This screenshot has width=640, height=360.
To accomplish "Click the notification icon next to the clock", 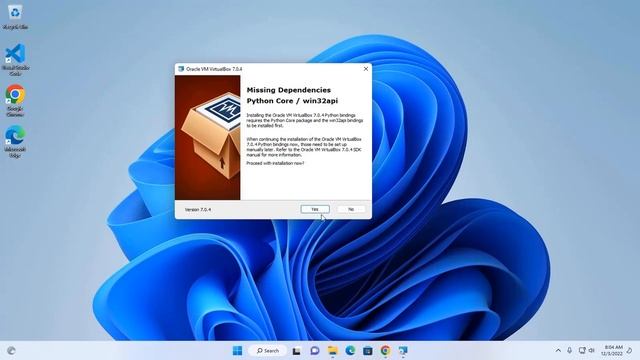I will tap(630, 351).
